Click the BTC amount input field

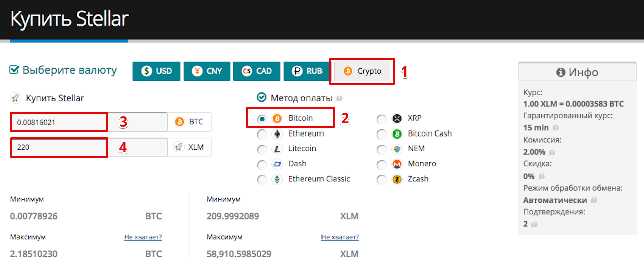88,122
